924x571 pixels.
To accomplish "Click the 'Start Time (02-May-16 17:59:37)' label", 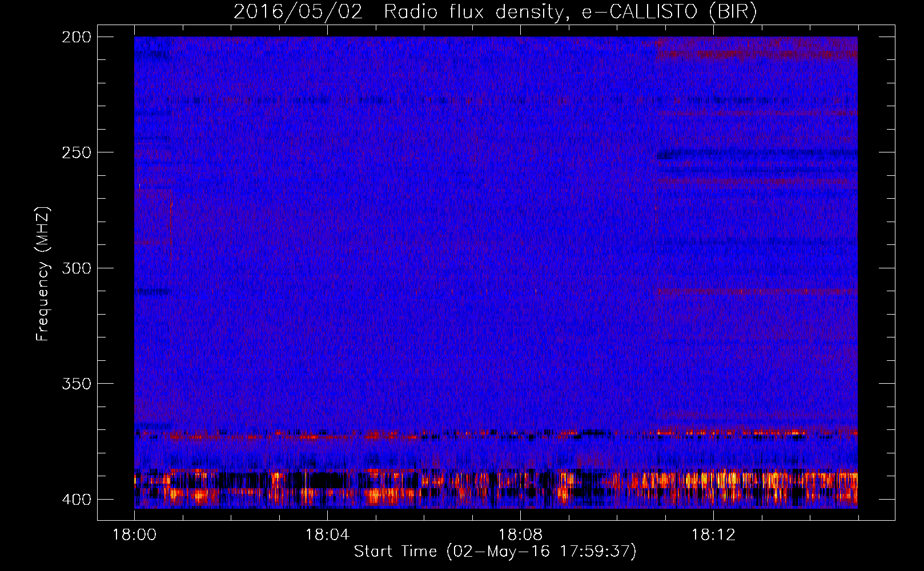I will [495, 552].
